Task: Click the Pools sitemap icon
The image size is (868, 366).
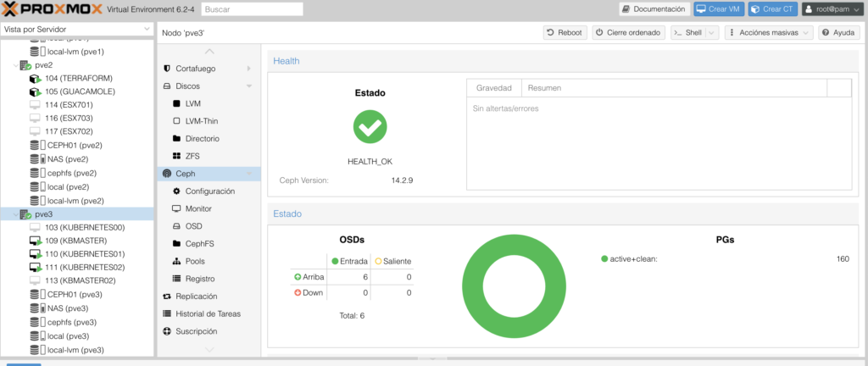Action: (x=176, y=261)
